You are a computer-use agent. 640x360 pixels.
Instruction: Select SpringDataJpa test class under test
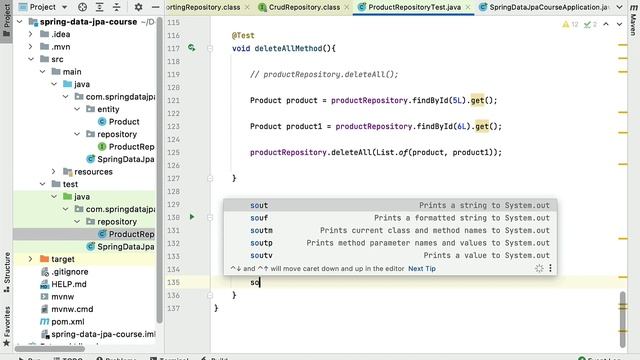pos(120,247)
